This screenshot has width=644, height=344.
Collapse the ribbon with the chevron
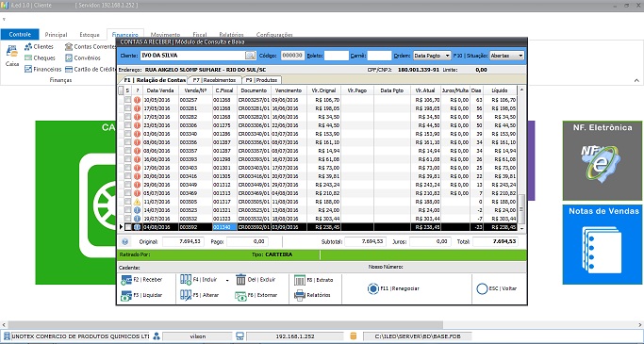(636, 80)
